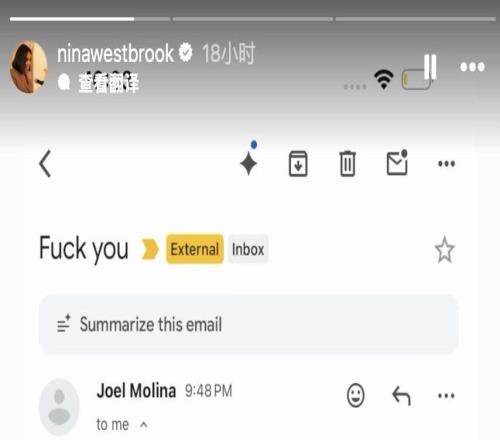Open ninawestbrook's profile picture thumbnail

[x=29, y=67]
